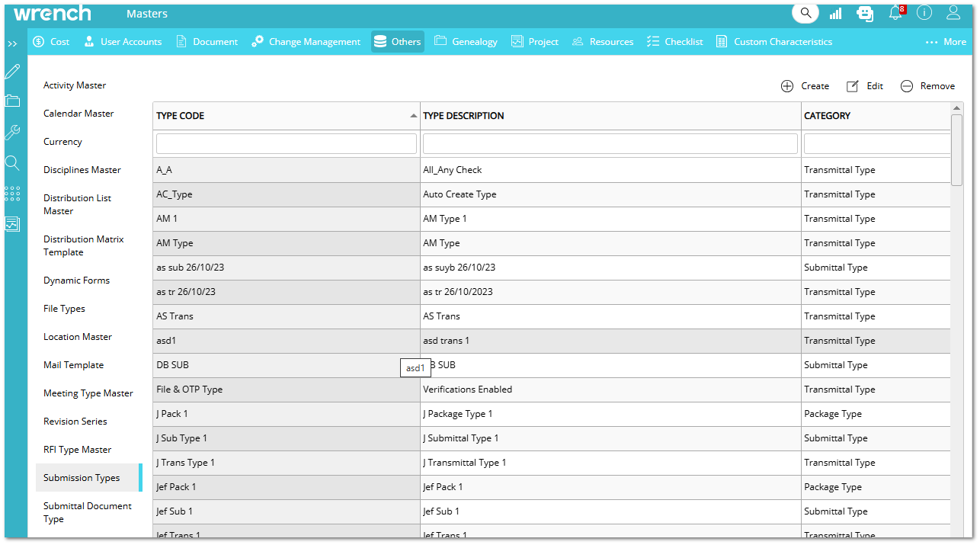Focus the Category filter field

coord(877,143)
